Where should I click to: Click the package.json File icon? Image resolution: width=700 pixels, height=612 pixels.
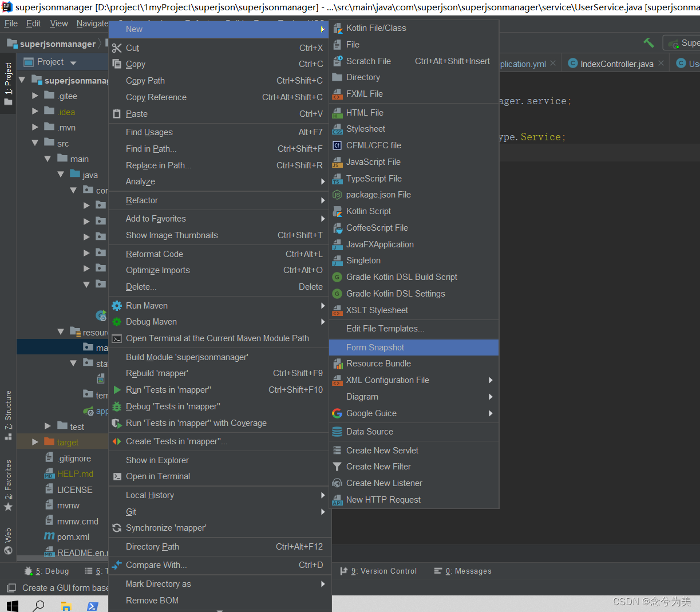click(338, 195)
